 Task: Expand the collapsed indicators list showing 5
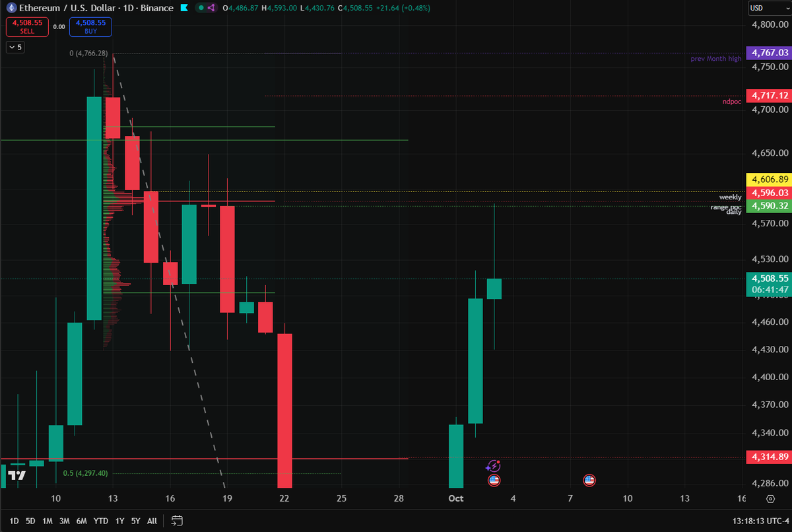[15, 48]
